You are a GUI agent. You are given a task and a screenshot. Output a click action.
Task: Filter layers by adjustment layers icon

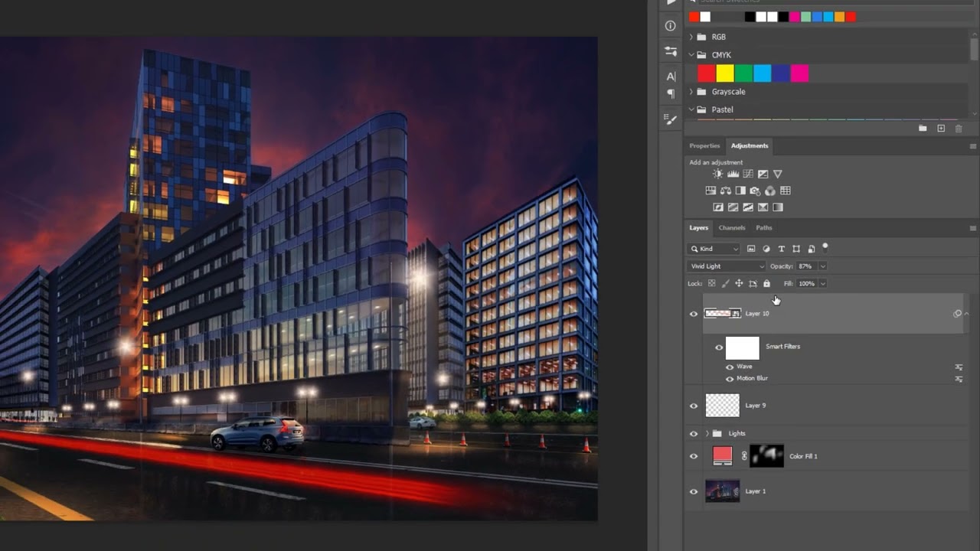[x=766, y=249]
